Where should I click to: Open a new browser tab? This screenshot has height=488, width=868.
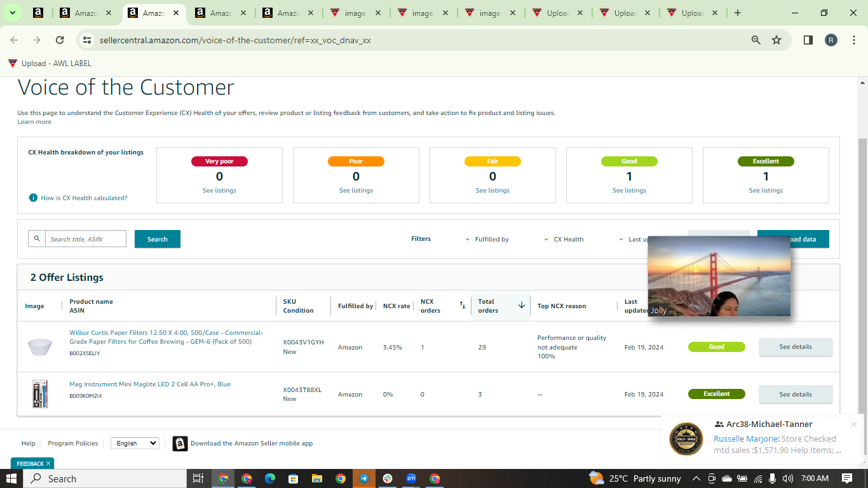737,13
